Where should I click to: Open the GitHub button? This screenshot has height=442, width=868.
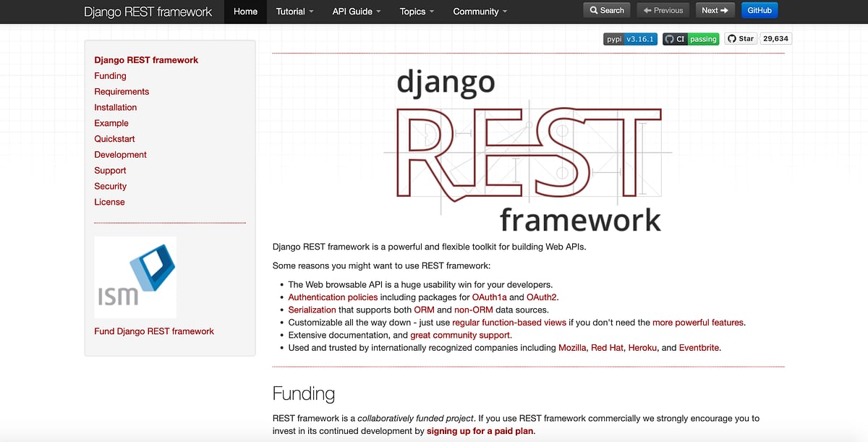[x=759, y=10]
